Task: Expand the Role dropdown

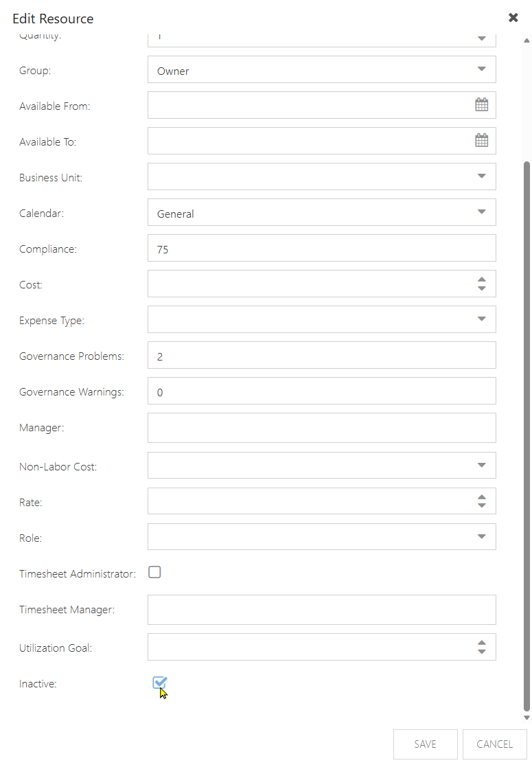Action: coord(481,536)
